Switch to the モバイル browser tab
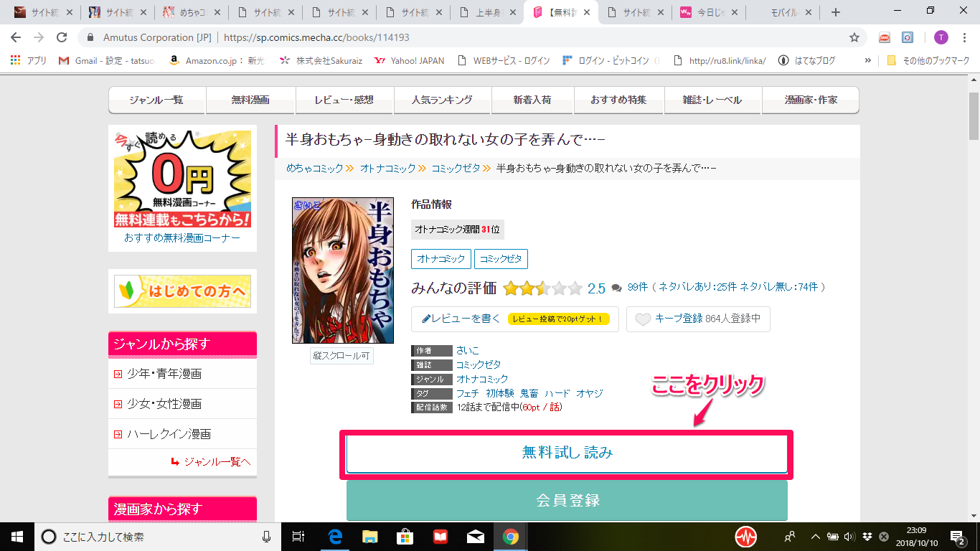 click(x=782, y=12)
